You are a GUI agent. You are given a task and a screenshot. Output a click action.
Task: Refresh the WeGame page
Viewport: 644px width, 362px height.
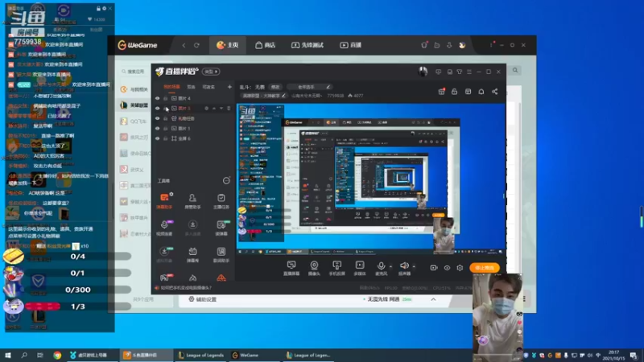[196, 45]
